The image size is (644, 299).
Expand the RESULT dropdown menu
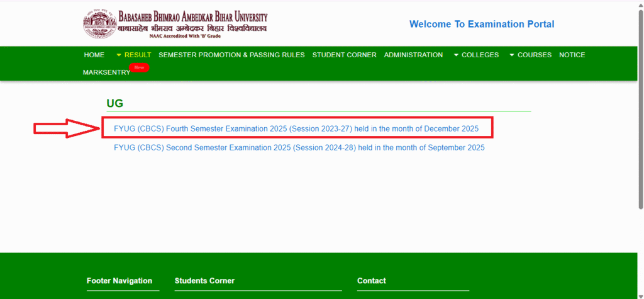pyautogui.click(x=133, y=55)
